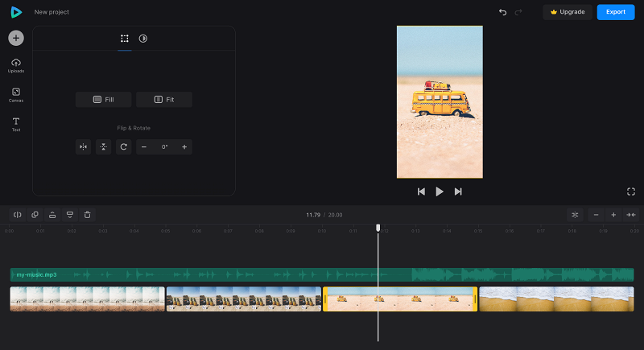Viewport: 644px width, 350px height.
Task: Select the first video clip in the timeline
Action: coord(87,299)
